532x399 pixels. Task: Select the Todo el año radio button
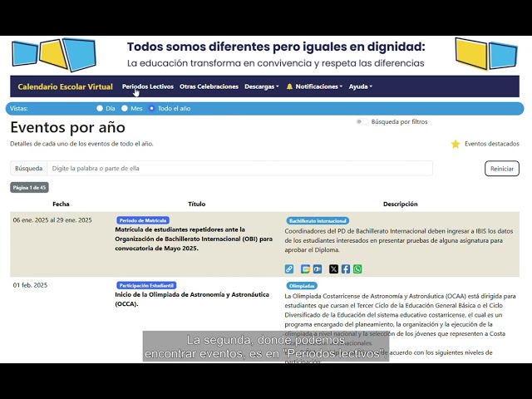(151, 108)
